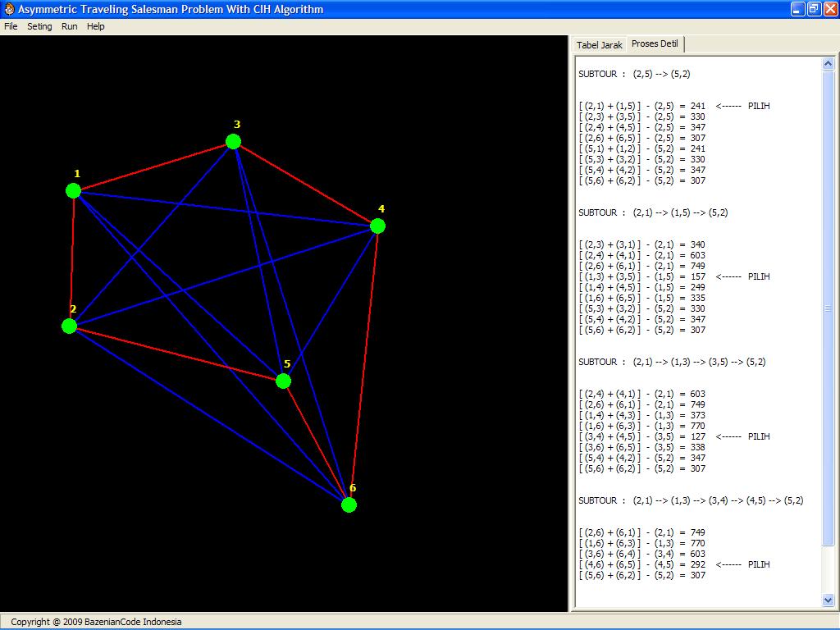Click the line with result 292 PILIH
This screenshot has width=840, height=630.
[674, 564]
